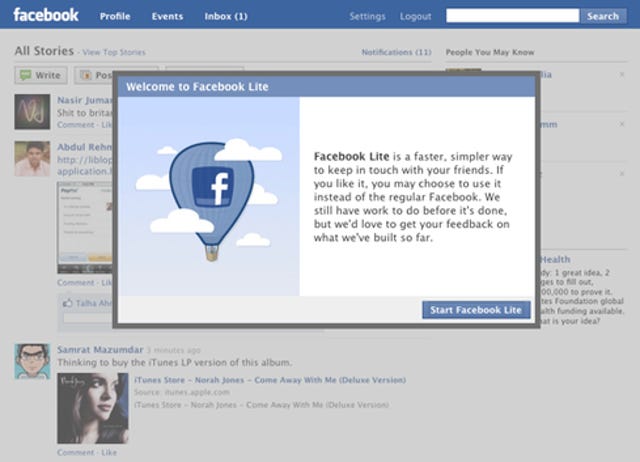
Task: Open Samrat Mazumdar profile link
Action: (100, 350)
